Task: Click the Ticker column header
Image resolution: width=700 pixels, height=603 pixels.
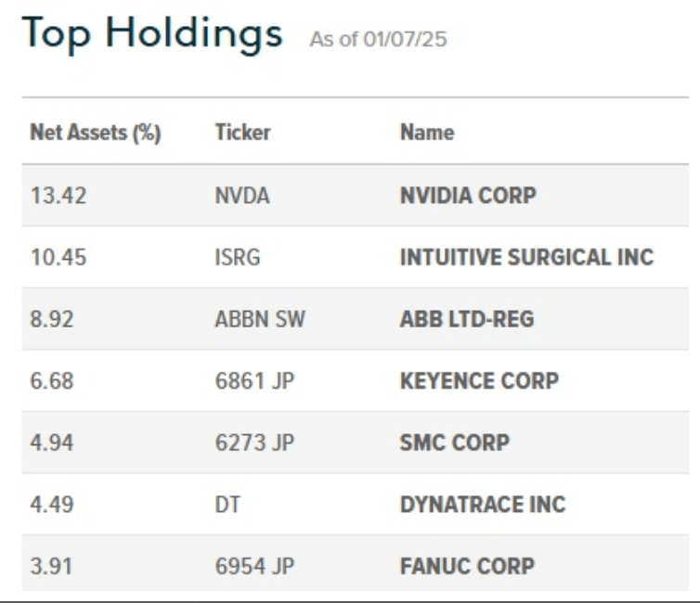Action: (x=242, y=133)
